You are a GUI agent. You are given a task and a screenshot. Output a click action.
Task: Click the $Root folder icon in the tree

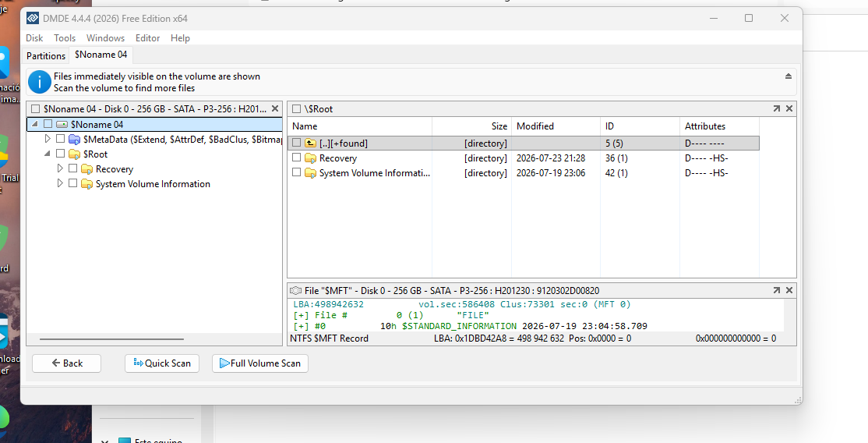74,154
